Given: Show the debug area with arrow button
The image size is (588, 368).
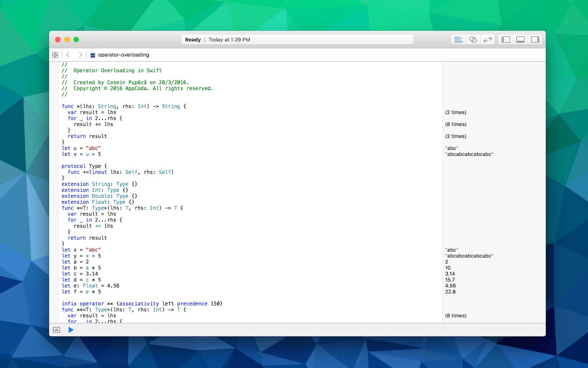Looking at the screenshot, I should click(x=56, y=330).
